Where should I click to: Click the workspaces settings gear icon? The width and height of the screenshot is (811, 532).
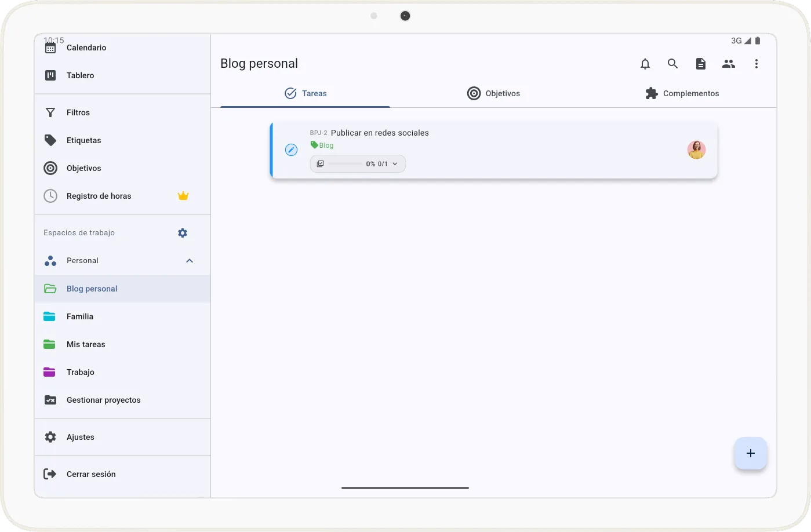coord(183,233)
